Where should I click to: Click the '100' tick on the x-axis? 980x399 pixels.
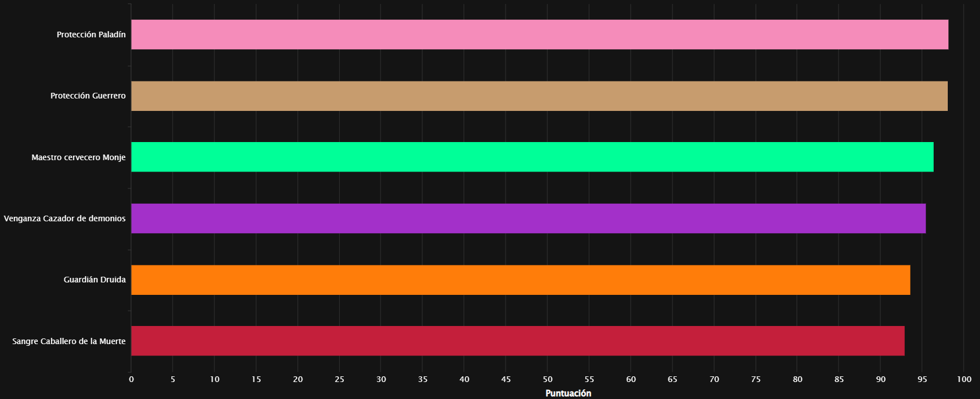pos(964,379)
